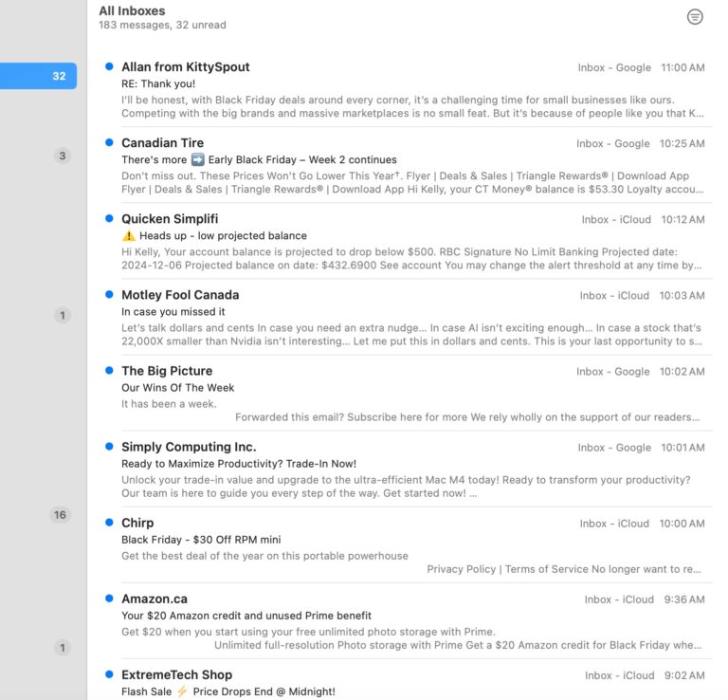Click the unread dot for Motley Fool Canada
This screenshot has width=728, height=700.
(110, 295)
